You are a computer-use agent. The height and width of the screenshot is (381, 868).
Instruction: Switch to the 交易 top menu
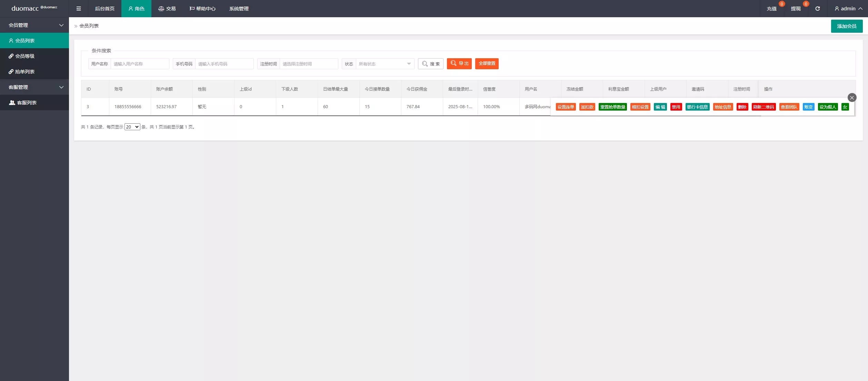167,9
